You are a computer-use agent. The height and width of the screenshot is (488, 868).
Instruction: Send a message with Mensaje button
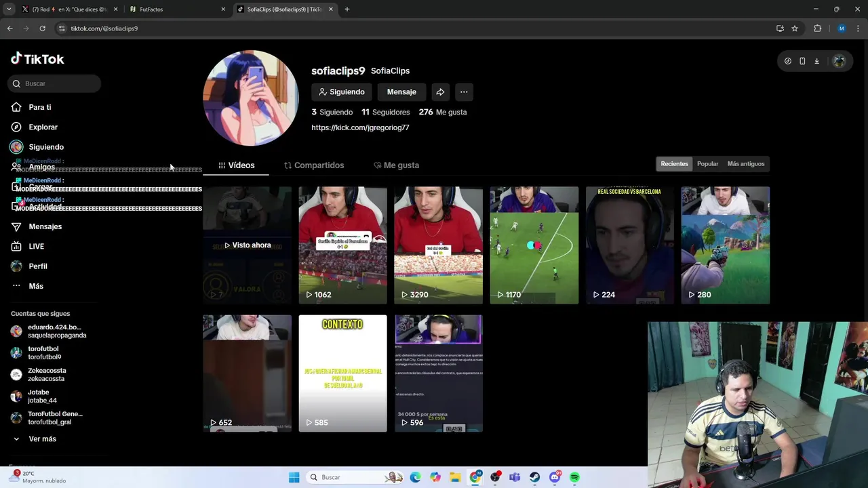pos(401,92)
